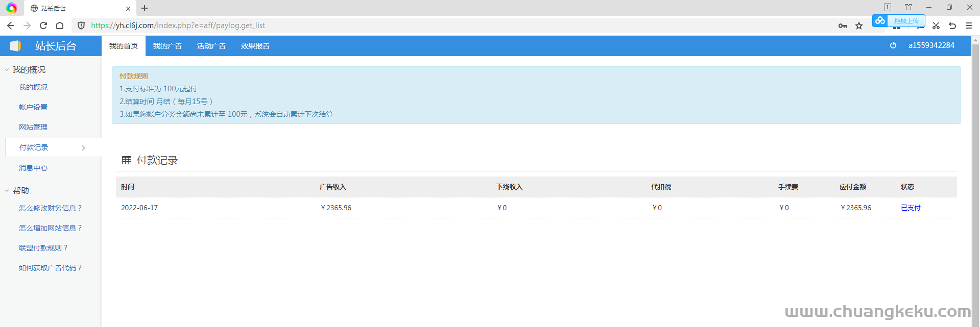
Task: Collapse the 我的概况 sidebar group
Action: (x=7, y=70)
